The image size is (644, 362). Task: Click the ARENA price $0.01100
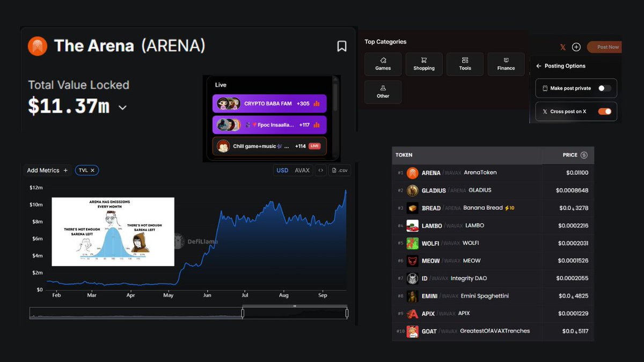click(577, 173)
